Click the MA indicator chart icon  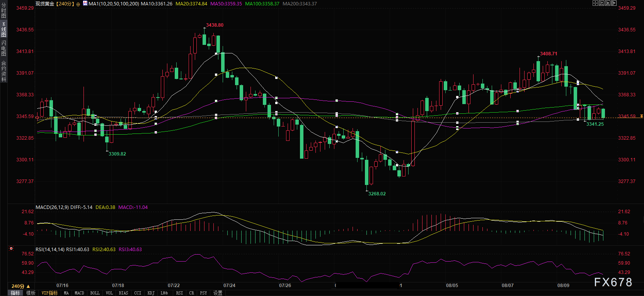point(85,3)
